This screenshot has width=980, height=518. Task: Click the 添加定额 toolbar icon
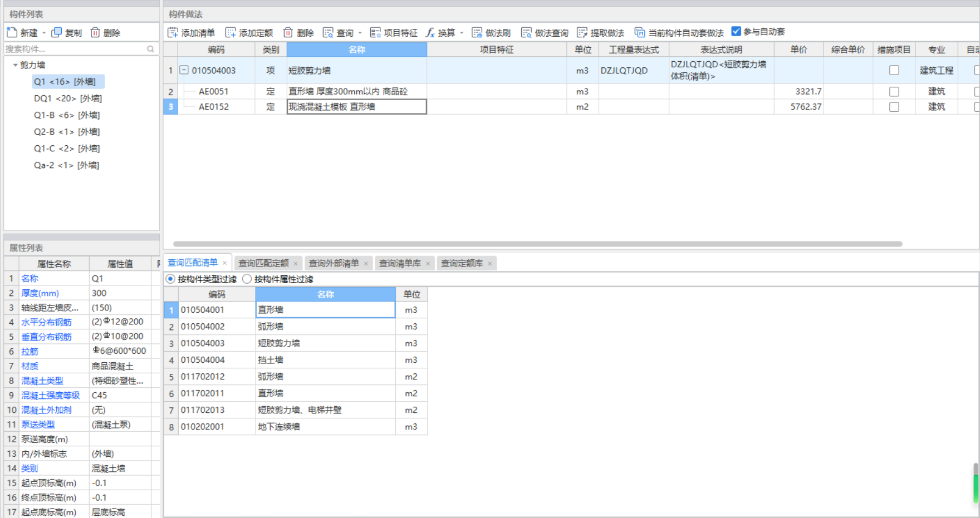click(231, 33)
